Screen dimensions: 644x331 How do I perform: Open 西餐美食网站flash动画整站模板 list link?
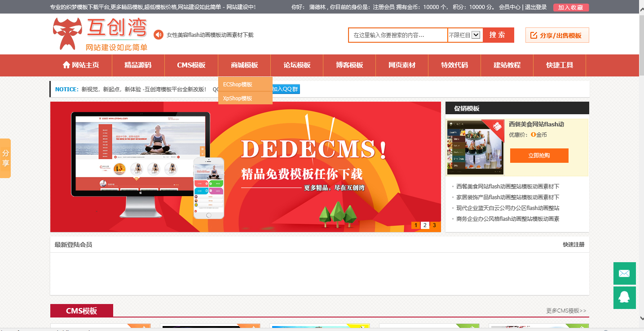[x=507, y=186]
